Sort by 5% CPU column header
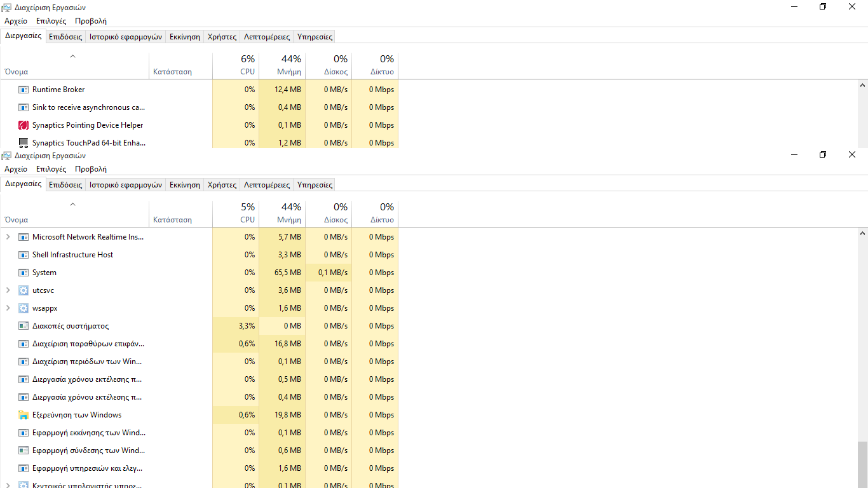This screenshot has height=488, width=868. pyautogui.click(x=236, y=212)
